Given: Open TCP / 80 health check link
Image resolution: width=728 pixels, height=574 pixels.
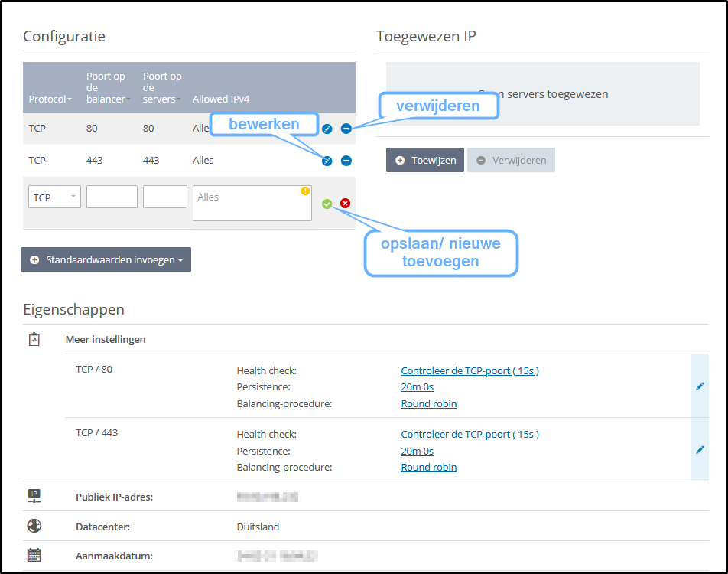Looking at the screenshot, I should point(470,370).
